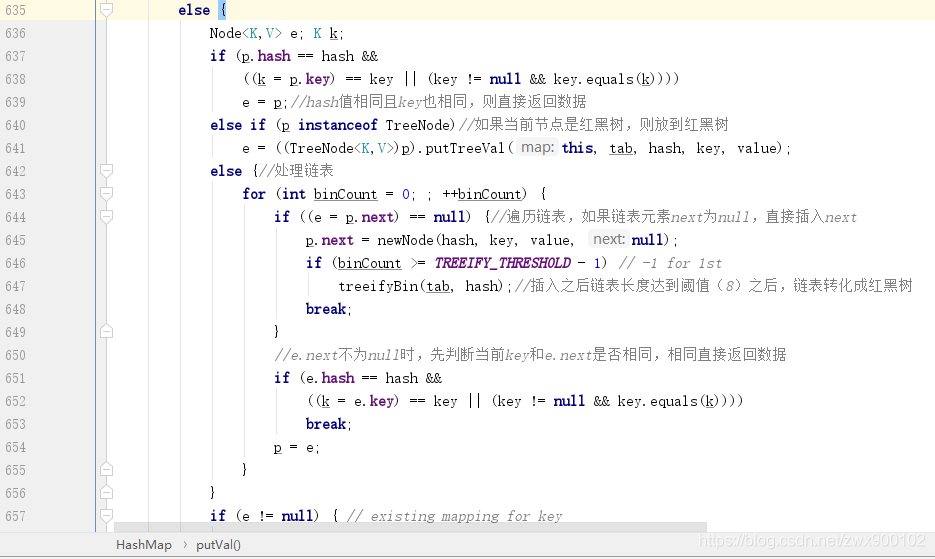Collapse the else block at line 635
Image resolution: width=935 pixels, height=559 pixels.
106,10
